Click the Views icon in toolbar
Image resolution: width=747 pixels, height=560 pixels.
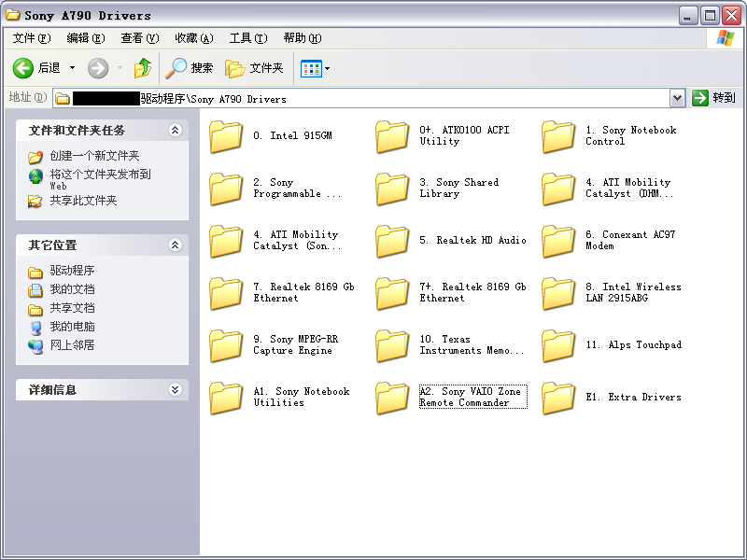pos(311,68)
